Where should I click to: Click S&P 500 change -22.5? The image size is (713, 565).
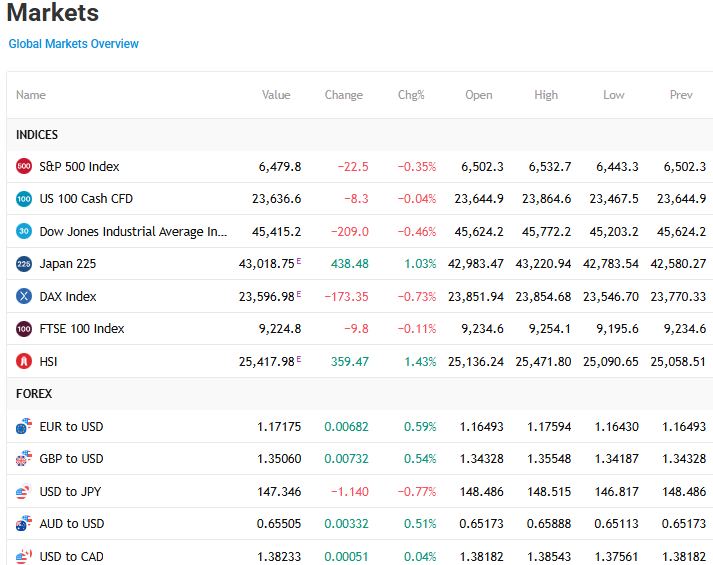coord(353,167)
